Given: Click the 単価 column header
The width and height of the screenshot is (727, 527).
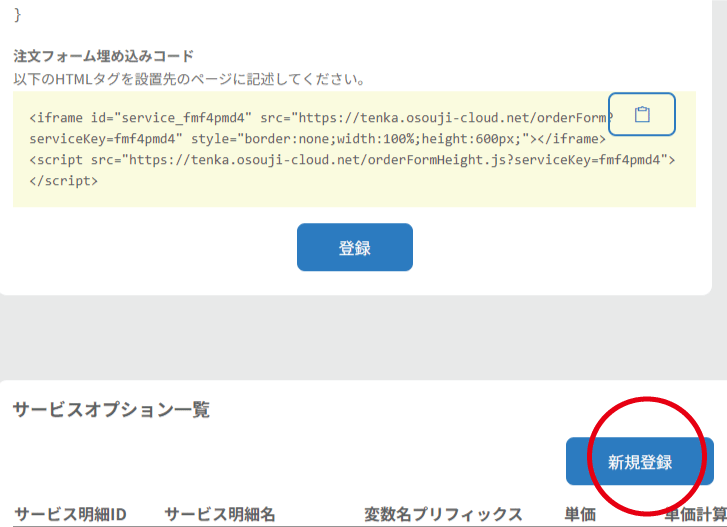Looking at the screenshot, I should coord(580,514).
